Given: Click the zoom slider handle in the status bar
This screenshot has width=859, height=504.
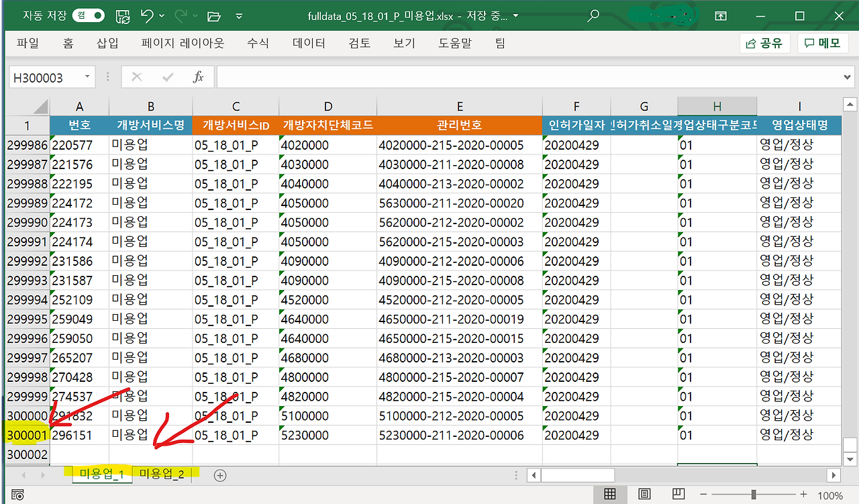Looking at the screenshot, I should (x=754, y=495).
